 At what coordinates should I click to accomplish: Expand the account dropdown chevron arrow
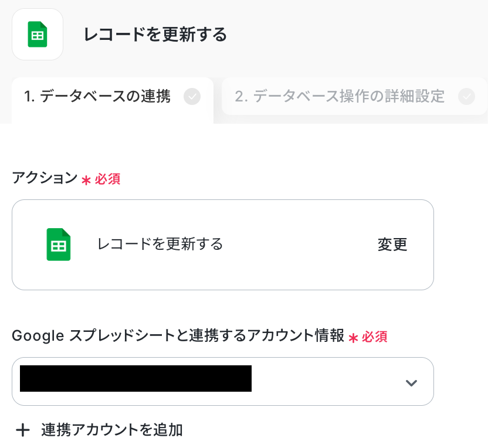tap(411, 383)
